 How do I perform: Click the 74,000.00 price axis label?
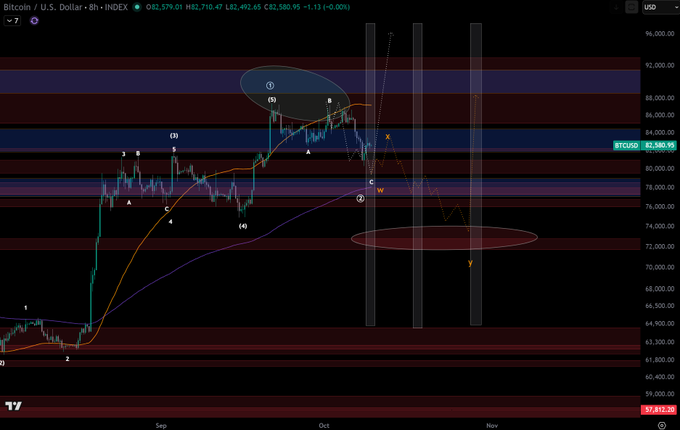coord(660,226)
